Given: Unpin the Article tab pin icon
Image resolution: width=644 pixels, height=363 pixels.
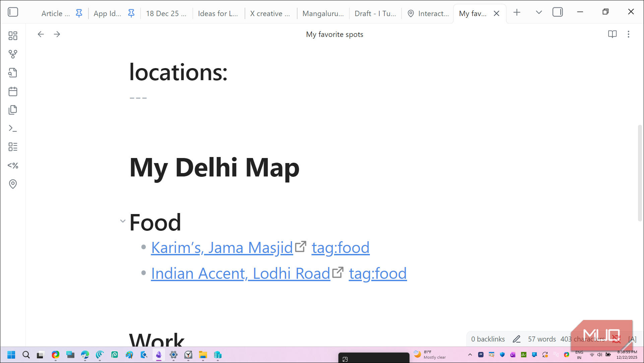Looking at the screenshot, I should (79, 13).
